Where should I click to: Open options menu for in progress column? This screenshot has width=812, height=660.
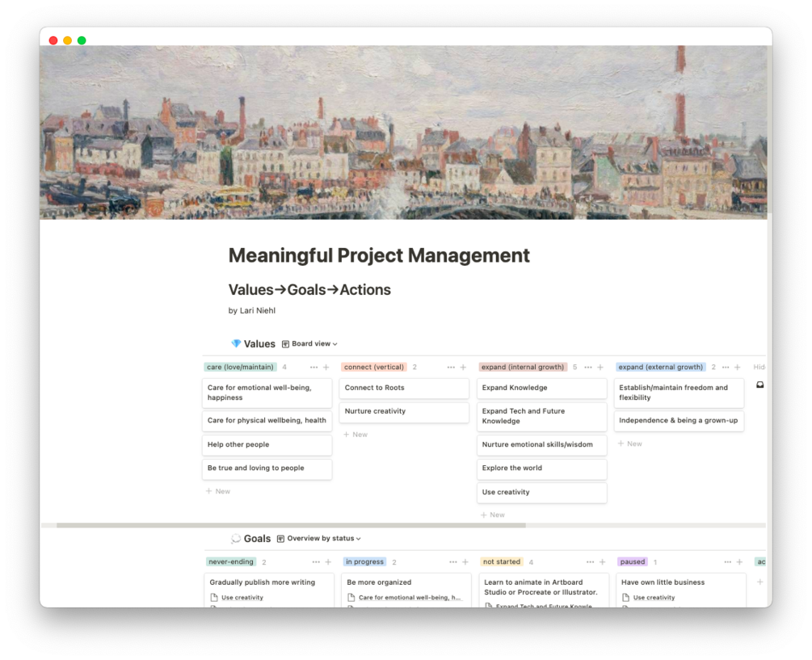click(x=453, y=561)
